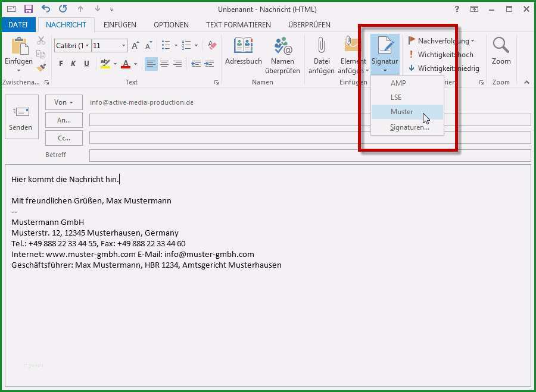
Task: Align text left
Action: [x=151, y=64]
